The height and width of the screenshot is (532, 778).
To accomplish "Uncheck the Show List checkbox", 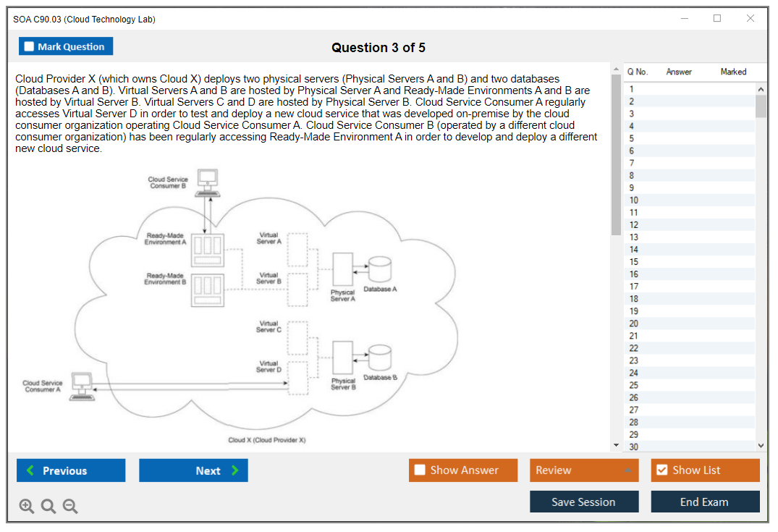I will point(661,470).
